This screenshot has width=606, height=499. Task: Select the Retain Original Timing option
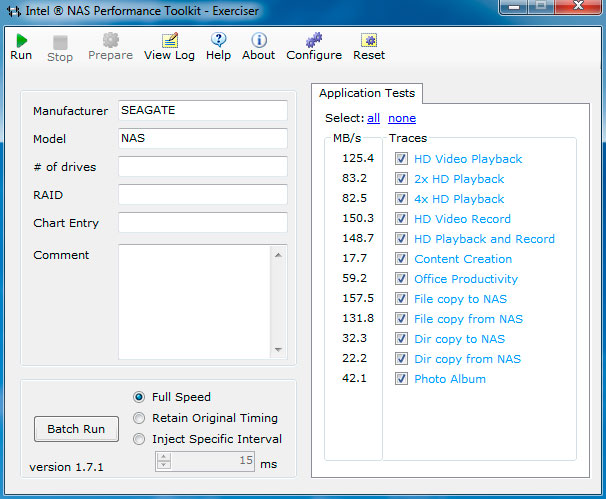(x=140, y=418)
